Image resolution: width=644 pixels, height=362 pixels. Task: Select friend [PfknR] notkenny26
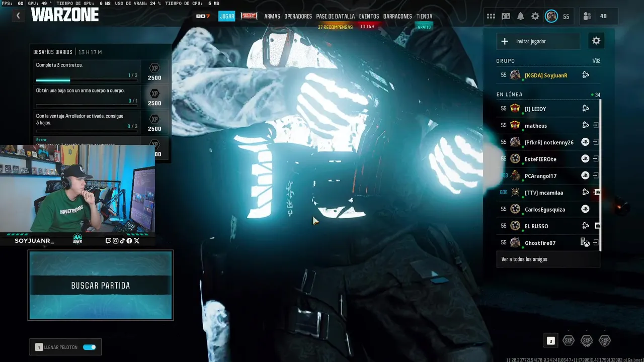(548, 142)
